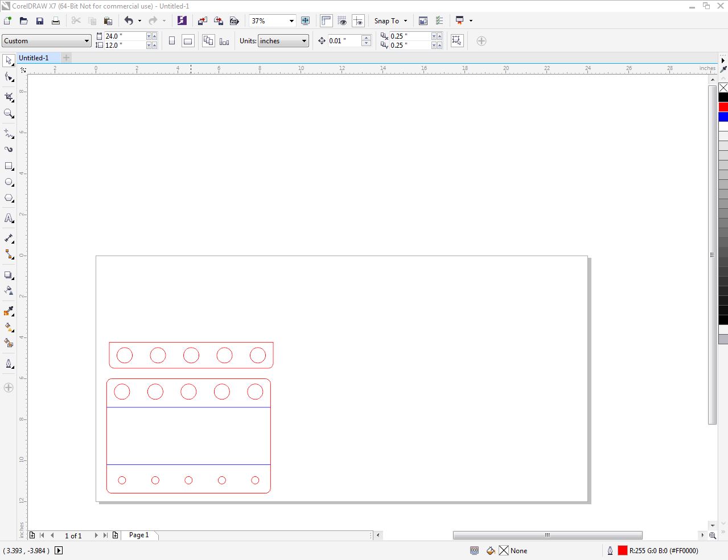Add a page before with navigator icon
Screen dimensions: 728x560
32,535
